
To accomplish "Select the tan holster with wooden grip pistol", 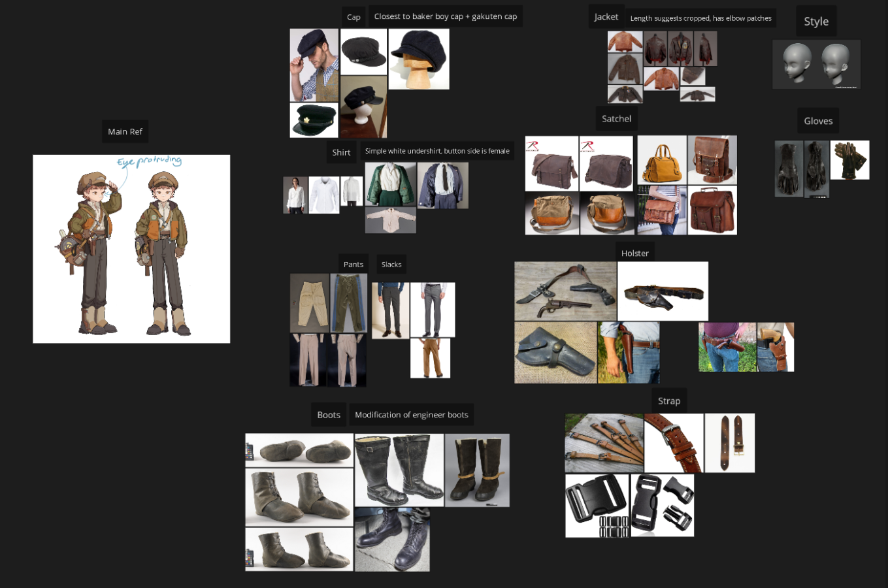I will pos(776,347).
